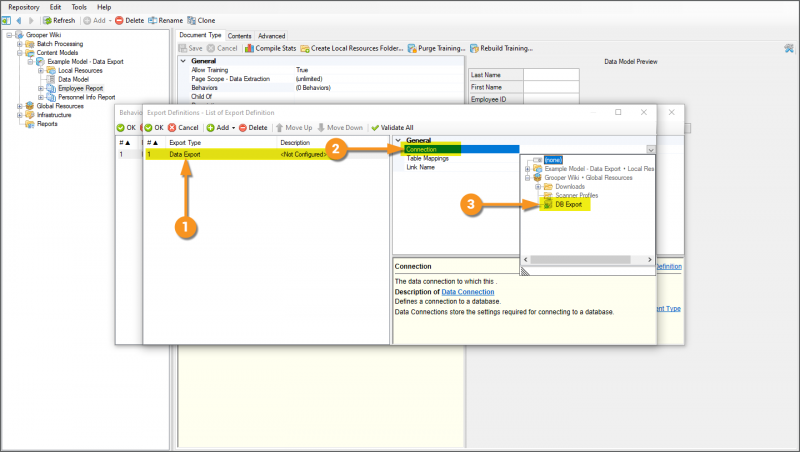Select Content Models in repository tree

57,53
